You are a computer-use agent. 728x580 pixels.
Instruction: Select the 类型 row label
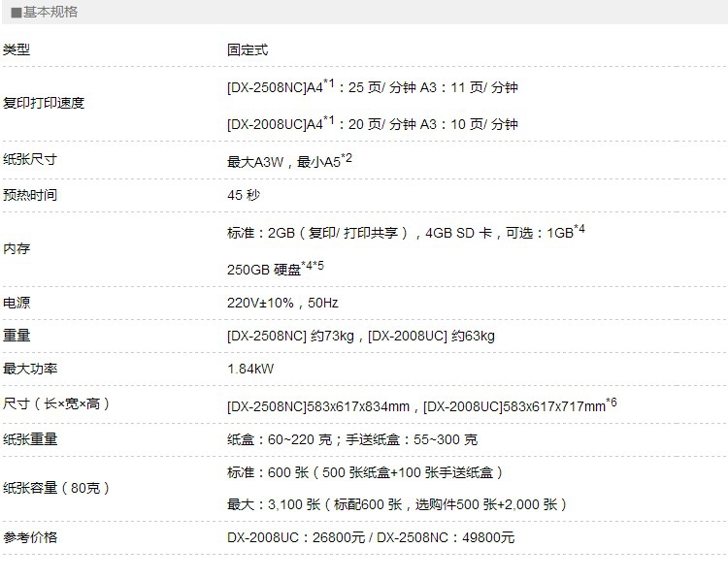[17, 49]
